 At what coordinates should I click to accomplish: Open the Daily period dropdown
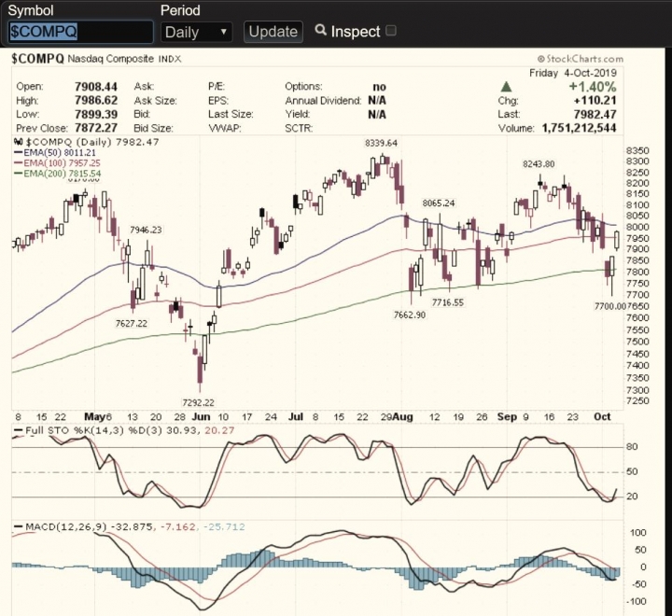coord(196,32)
